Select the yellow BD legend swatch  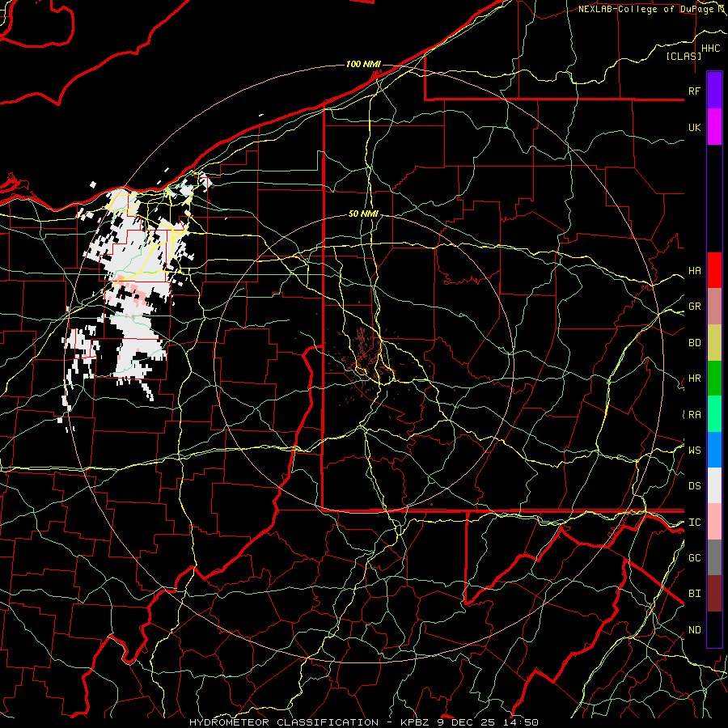point(714,342)
